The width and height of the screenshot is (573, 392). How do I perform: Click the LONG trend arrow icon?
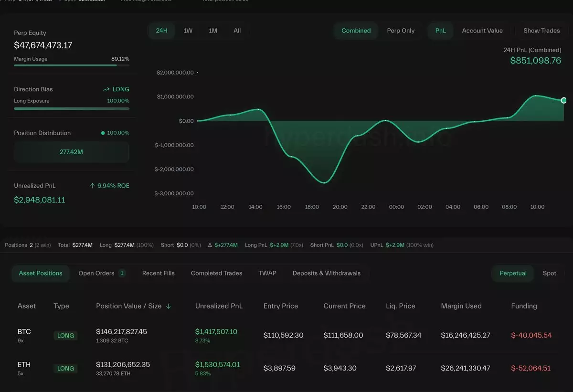point(106,89)
